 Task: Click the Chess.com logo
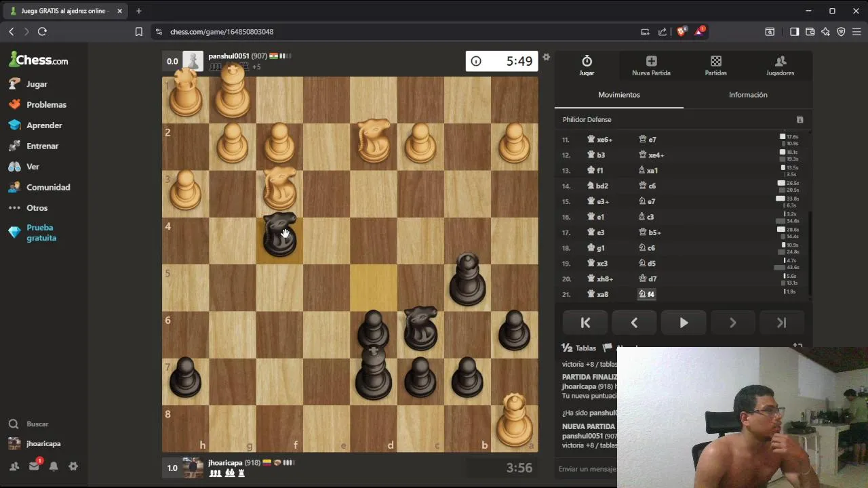point(39,60)
